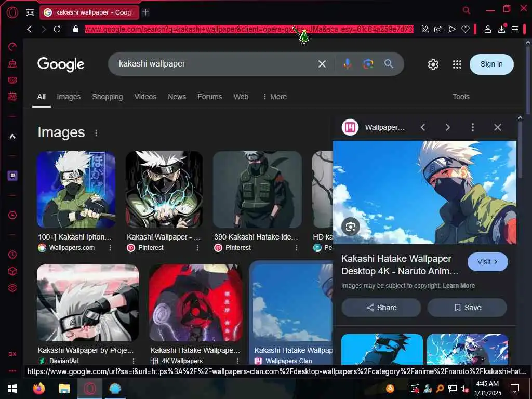Take a snapshot with camera icon
The height and width of the screenshot is (399, 532).
438,29
